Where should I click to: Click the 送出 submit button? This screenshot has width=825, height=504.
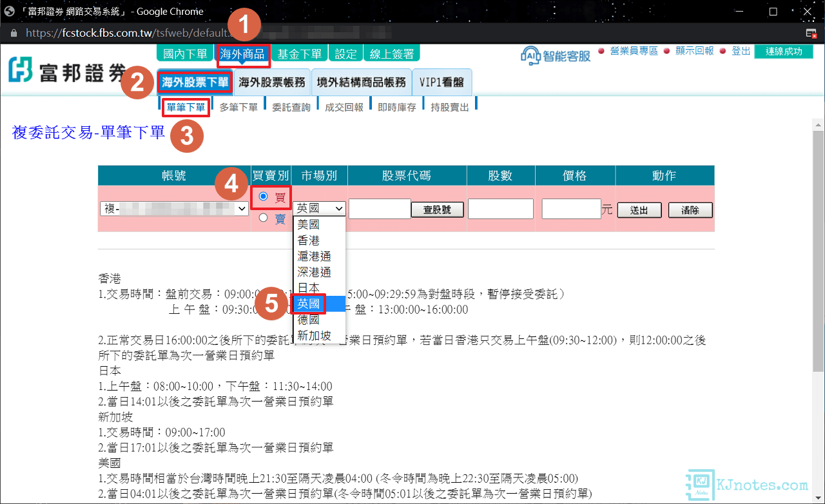[639, 210]
